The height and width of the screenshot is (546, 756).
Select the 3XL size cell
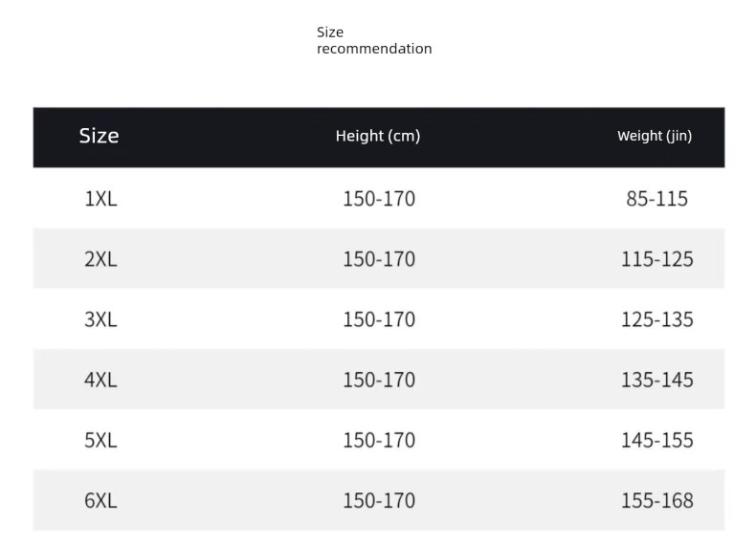point(100,319)
